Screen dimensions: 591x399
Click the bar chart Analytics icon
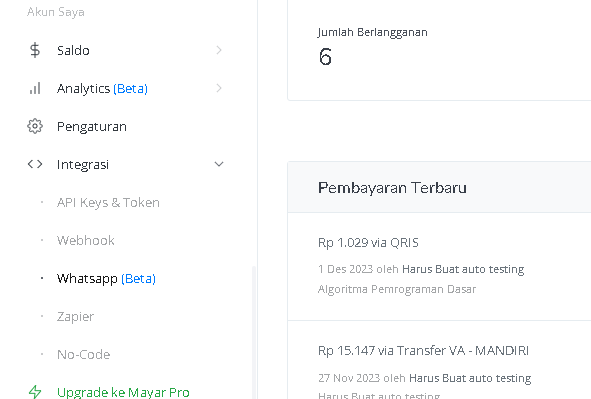[x=35, y=89]
